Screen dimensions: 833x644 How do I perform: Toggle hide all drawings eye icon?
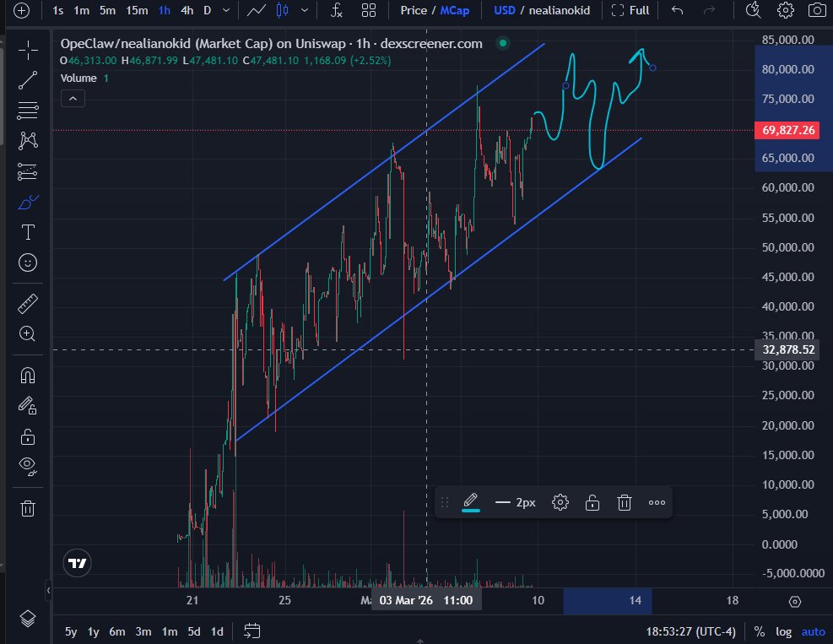point(28,466)
